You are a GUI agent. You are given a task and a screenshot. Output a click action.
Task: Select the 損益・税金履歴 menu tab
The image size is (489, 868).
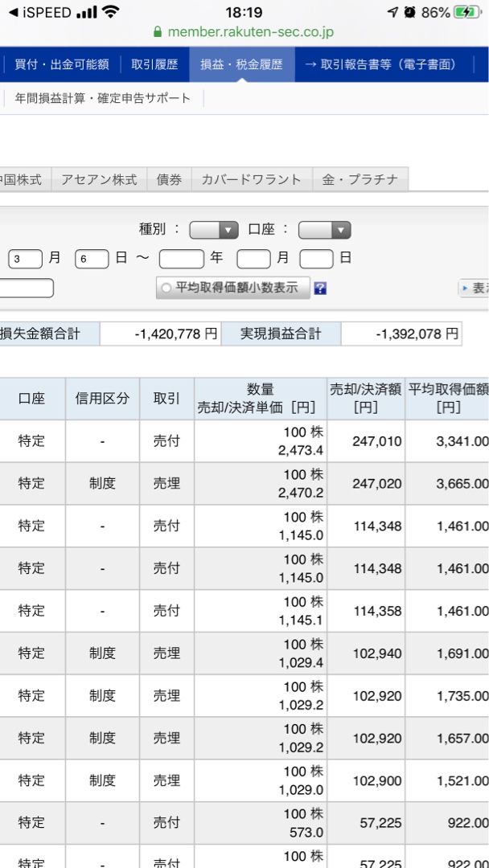pyautogui.click(x=241, y=64)
